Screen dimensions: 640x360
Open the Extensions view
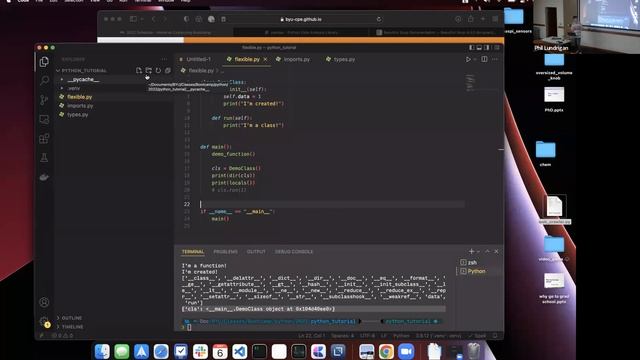[44, 138]
